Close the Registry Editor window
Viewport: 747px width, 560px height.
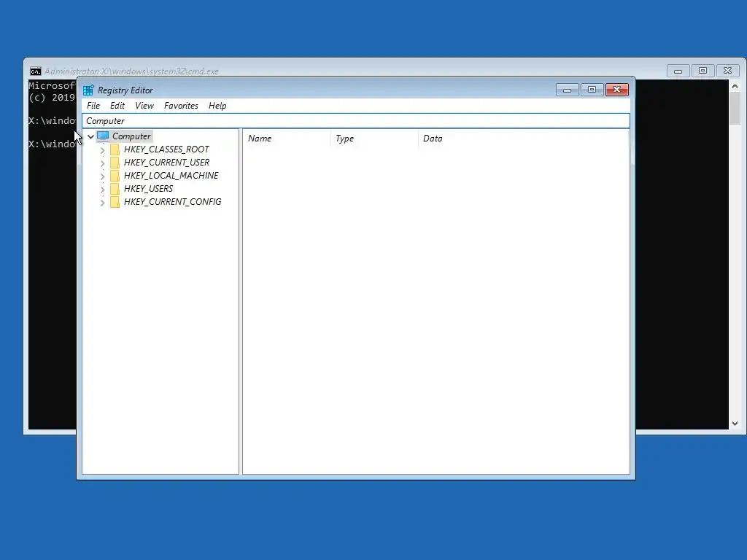[x=617, y=90]
